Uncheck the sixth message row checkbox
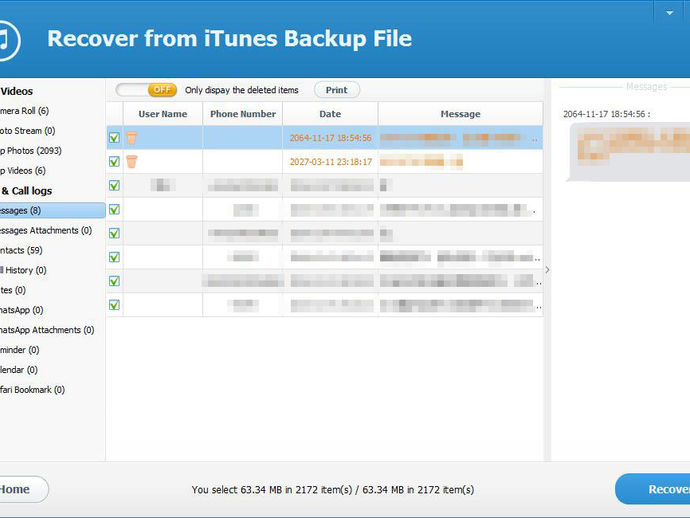 click(114, 257)
